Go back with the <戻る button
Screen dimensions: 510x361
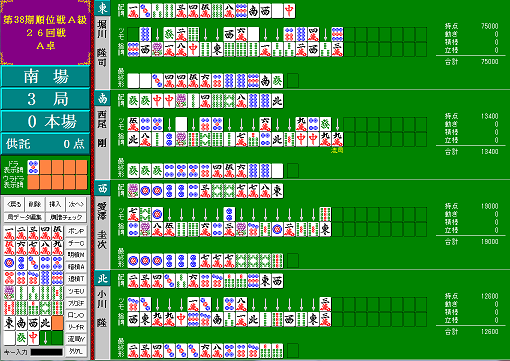click(x=14, y=204)
